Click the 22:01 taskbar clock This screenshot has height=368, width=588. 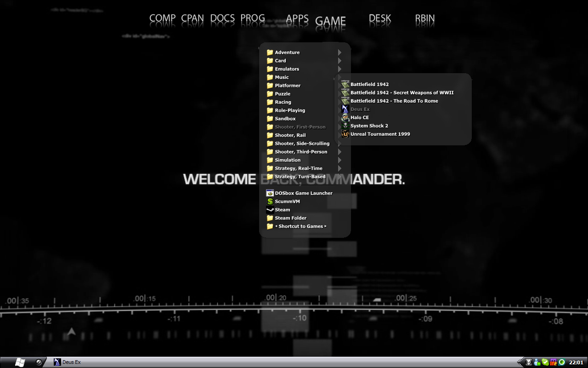pos(576,362)
